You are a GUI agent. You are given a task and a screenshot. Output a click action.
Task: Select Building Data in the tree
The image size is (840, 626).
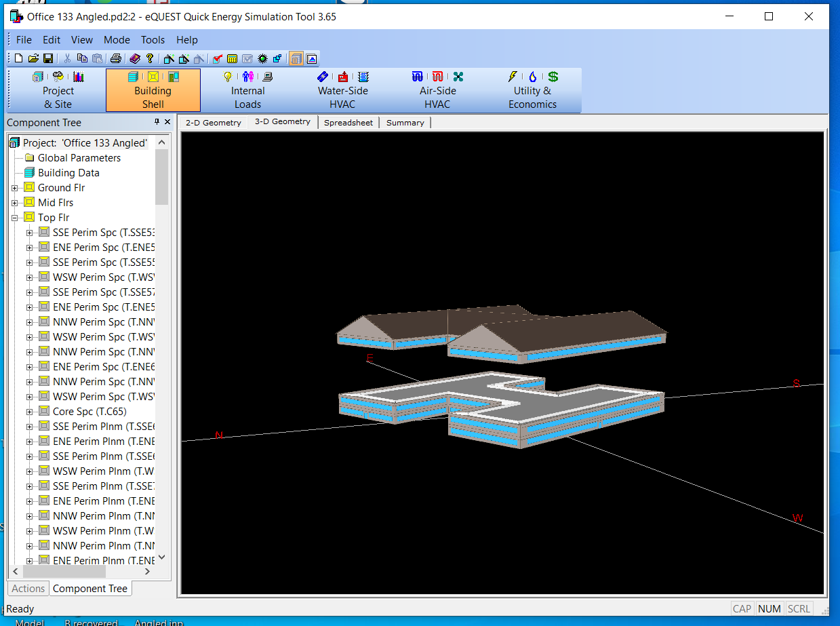pyautogui.click(x=68, y=173)
